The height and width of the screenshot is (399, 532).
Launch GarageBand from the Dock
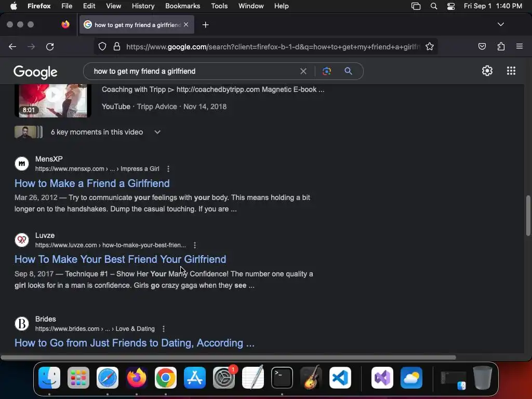pyautogui.click(x=311, y=378)
